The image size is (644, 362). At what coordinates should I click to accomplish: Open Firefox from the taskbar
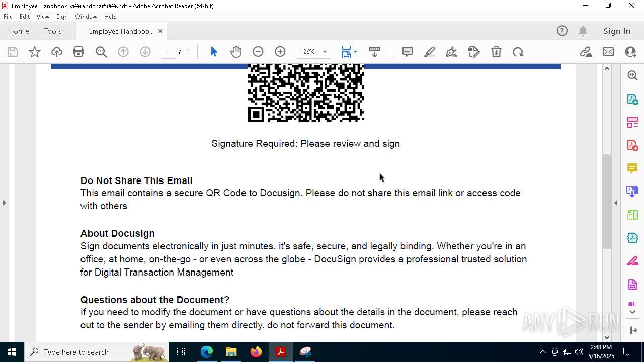pyautogui.click(x=256, y=352)
